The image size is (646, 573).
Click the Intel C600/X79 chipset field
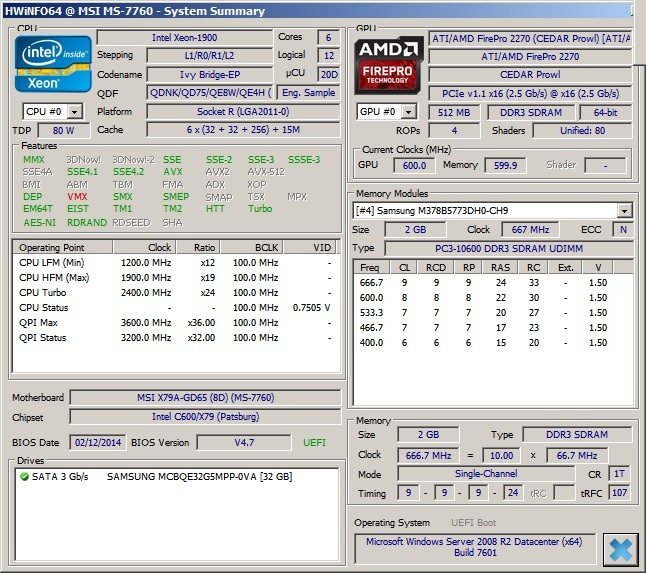tap(205, 417)
